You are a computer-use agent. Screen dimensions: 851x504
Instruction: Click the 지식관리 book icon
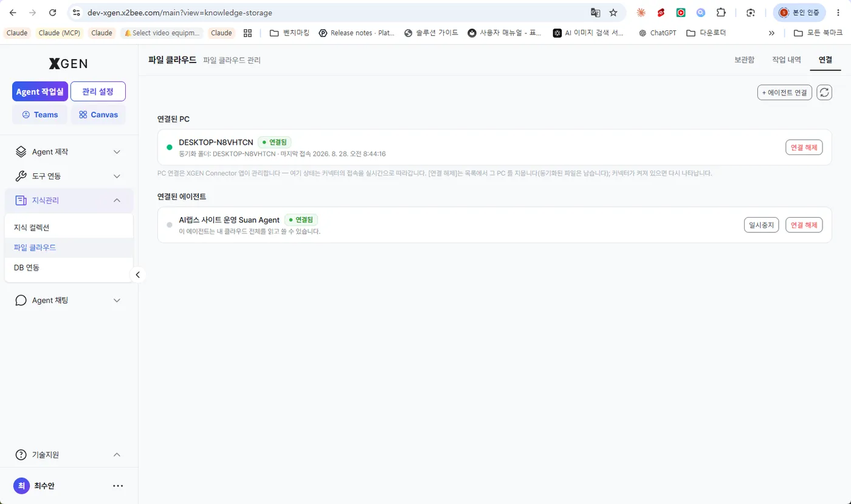pyautogui.click(x=21, y=200)
